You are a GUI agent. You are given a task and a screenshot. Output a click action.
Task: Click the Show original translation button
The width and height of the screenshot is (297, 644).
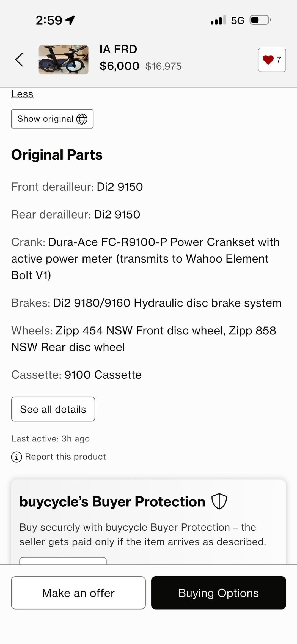click(52, 119)
